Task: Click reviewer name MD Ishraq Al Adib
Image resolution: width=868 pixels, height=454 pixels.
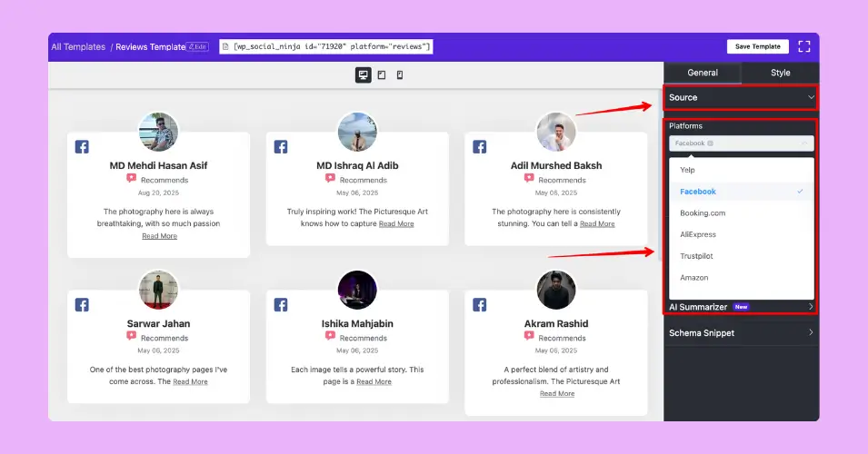Action: pos(357,165)
